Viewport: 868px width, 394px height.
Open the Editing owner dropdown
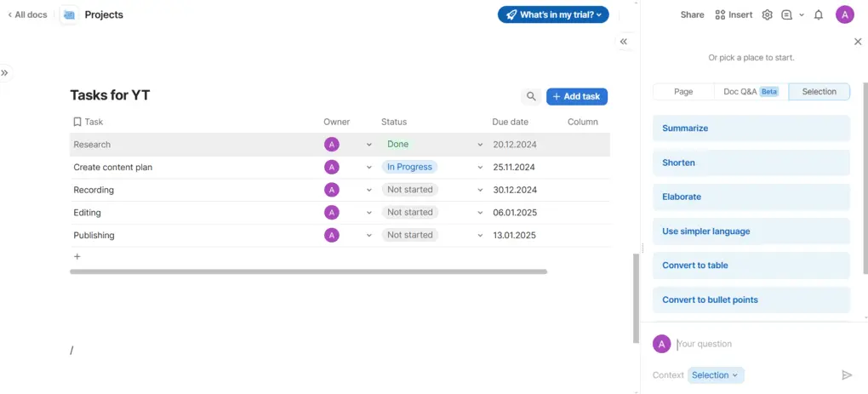pos(369,213)
